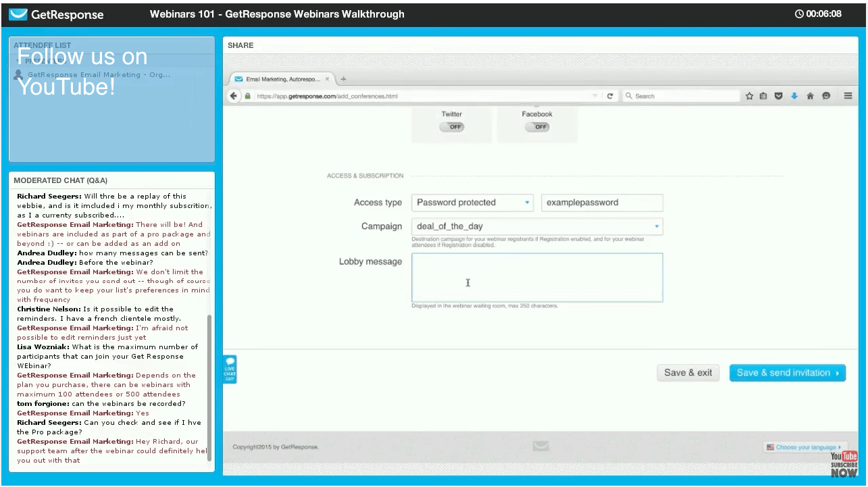Image resolution: width=868 pixels, height=487 pixels.
Task: Click the browser home icon
Action: click(x=810, y=96)
